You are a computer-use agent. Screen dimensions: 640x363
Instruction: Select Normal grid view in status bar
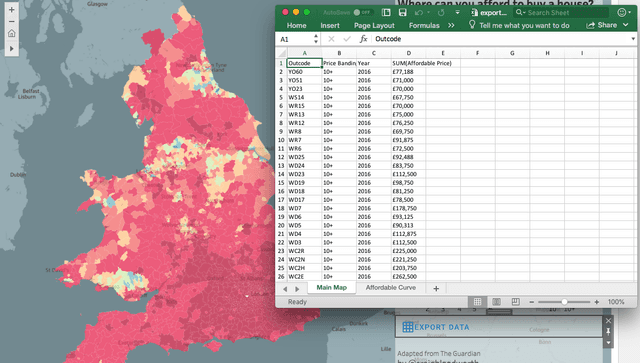click(477, 302)
